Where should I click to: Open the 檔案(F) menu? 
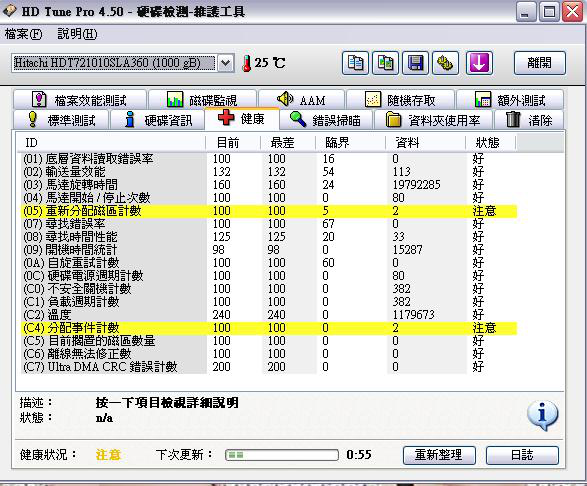pyautogui.click(x=23, y=34)
